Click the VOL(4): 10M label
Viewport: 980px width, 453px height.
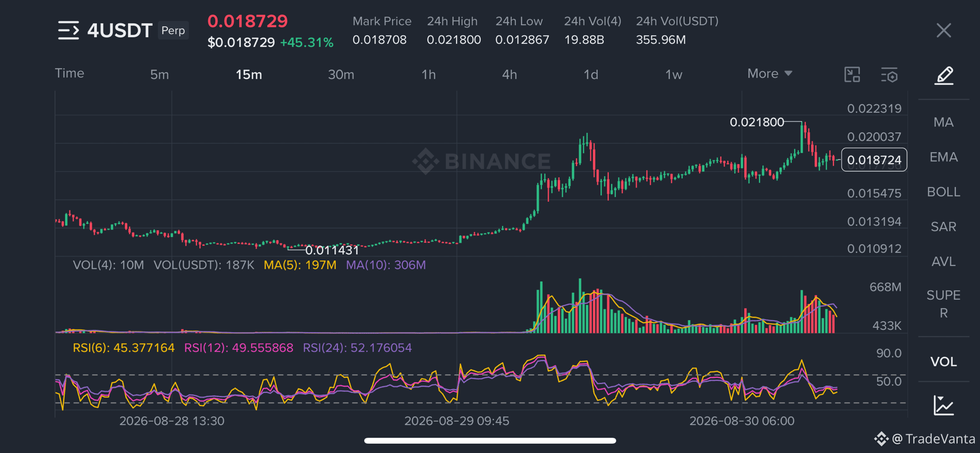108,265
